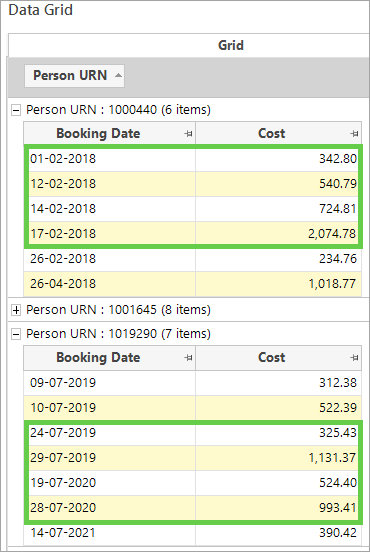370x552 pixels.
Task: Click cost value 1,131.37
Action: pos(332,458)
